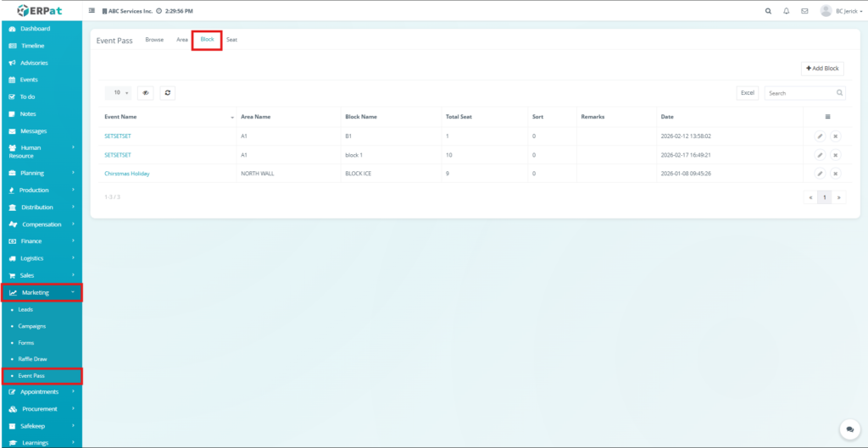Edit the BLOCK ICE row with pencil icon

point(820,174)
